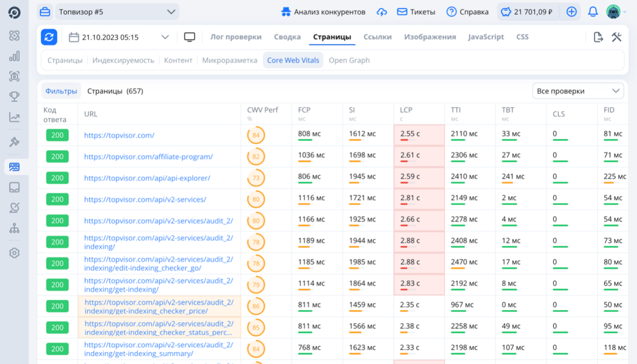Open settings gear in left sidebar
The height and width of the screenshot is (364, 637).
coord(15,253)
